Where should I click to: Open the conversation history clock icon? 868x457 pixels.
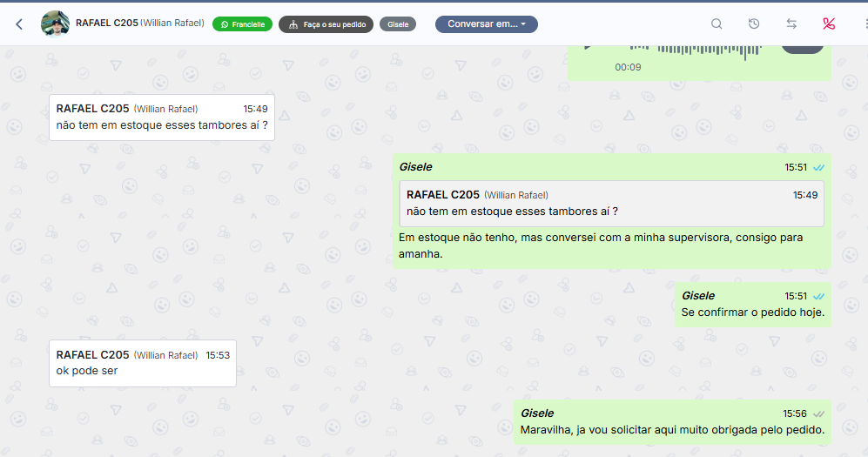[x=753, y=24]
